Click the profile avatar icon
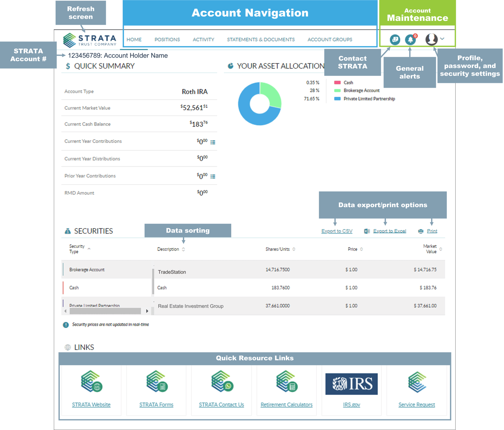This screenshot has width=504, height=430. coord(431,38)
